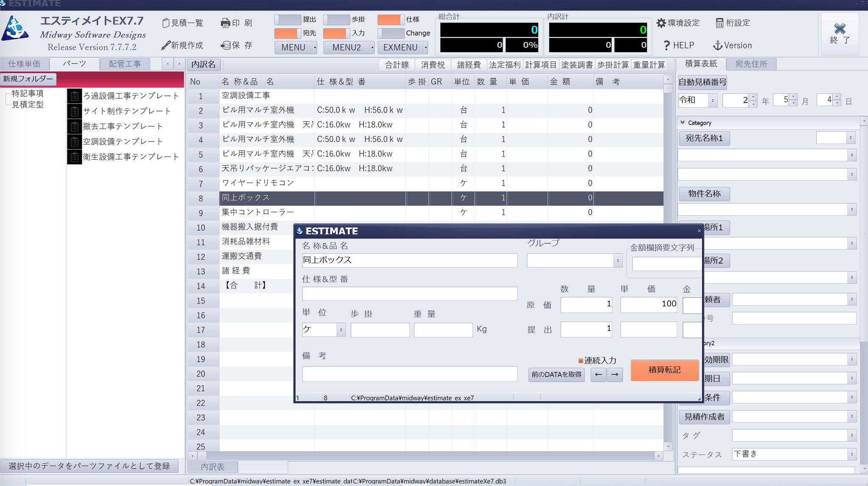Enable the 連続入力 checkbox in the dialog
The width and height of the screenshot is (868, 486).
[x=581, y=361]
